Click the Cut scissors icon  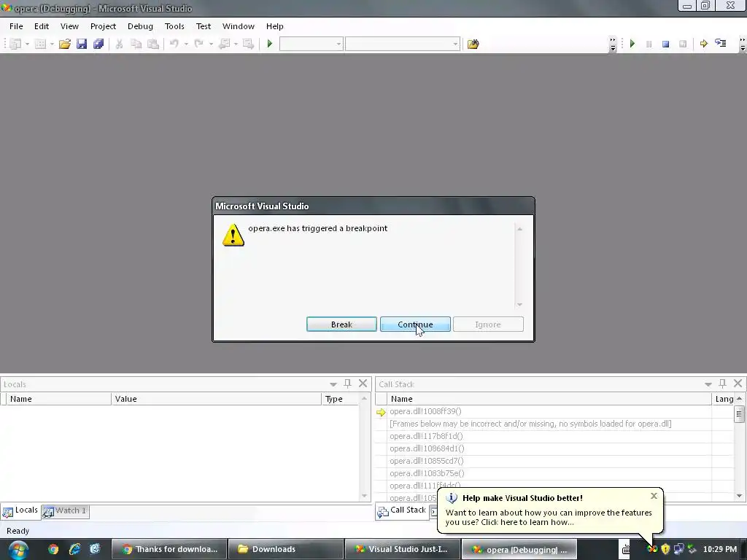click(x=119, y=44)
